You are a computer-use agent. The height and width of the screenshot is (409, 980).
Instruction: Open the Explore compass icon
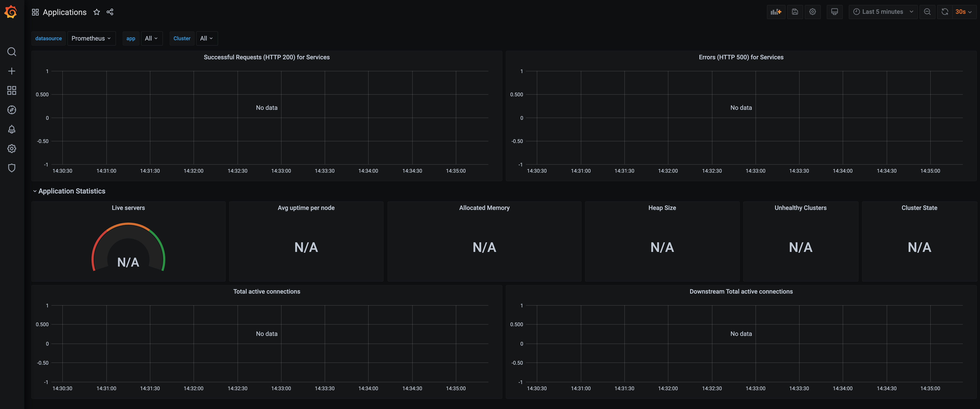(x=11, y=110)
